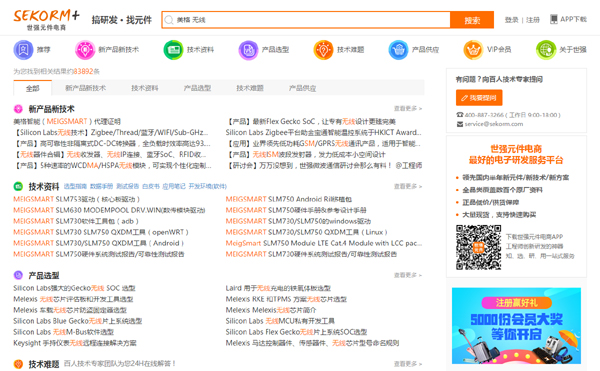Click the 我要提问 button
Image resolution: width=600 pixels, height=371 pixels.
point(479,98)
